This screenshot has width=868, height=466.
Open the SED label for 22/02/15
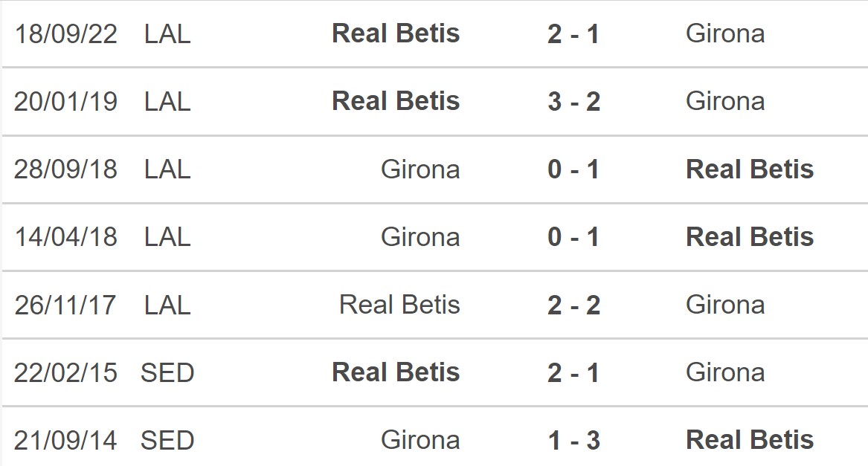click(167, 373)
